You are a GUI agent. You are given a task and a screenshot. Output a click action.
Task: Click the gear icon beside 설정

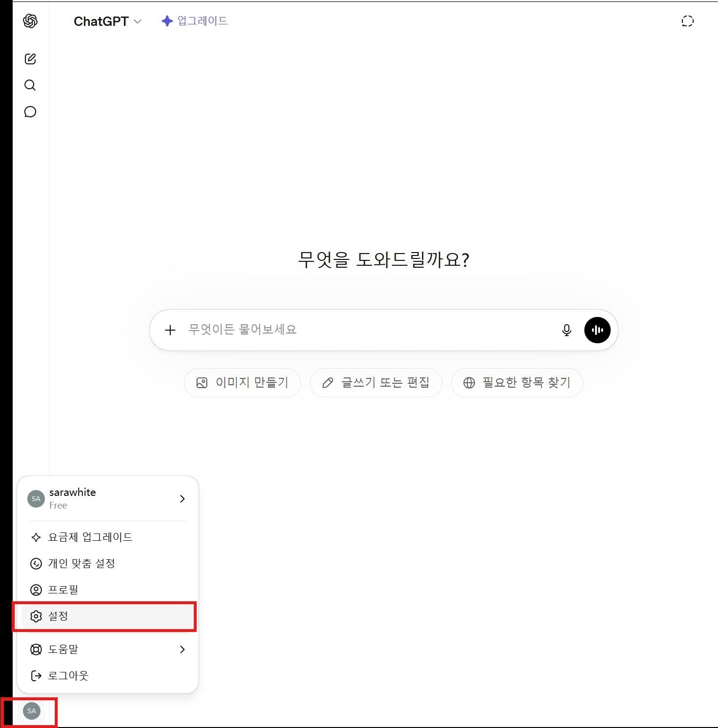(x=36, y=616)
